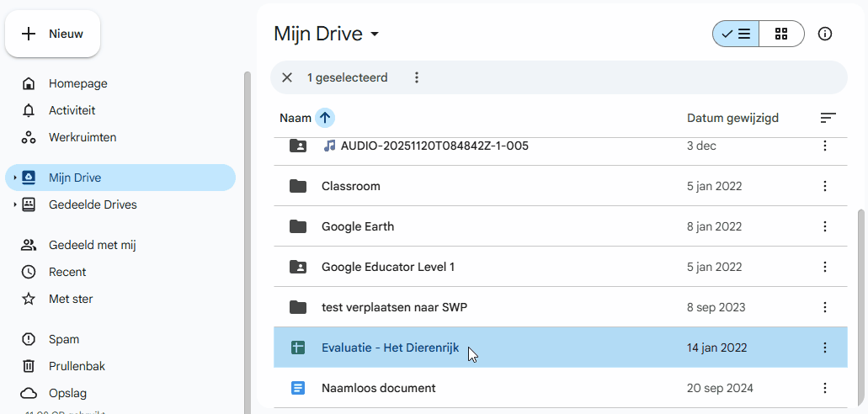Click the Nieuw button

(x=52, y=34)
